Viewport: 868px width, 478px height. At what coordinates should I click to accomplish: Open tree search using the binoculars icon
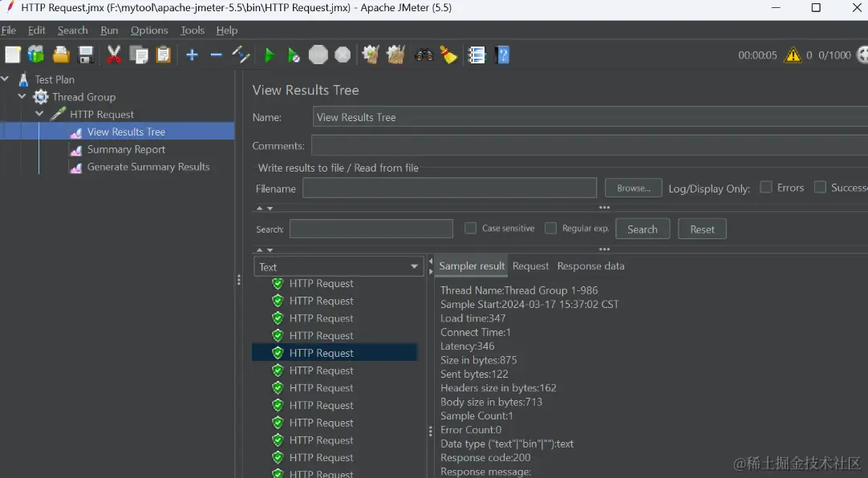(424, 55)
